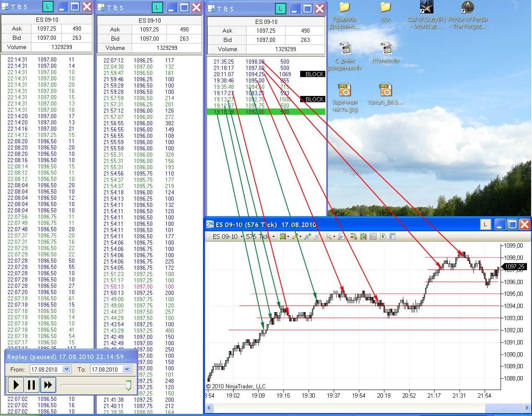Click the chart scrollbar right arrow
Viewport: 532px width, 416px height.
pos(527,408)
